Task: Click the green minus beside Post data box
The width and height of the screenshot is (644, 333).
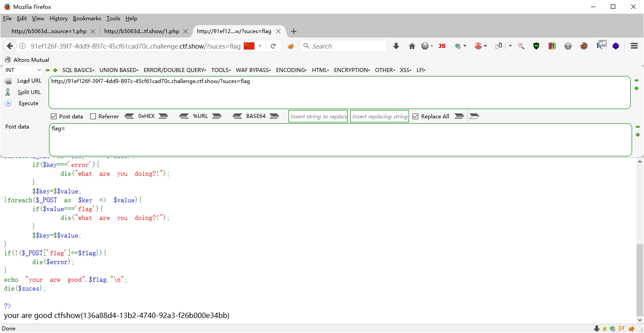Action: click(637, 127)
